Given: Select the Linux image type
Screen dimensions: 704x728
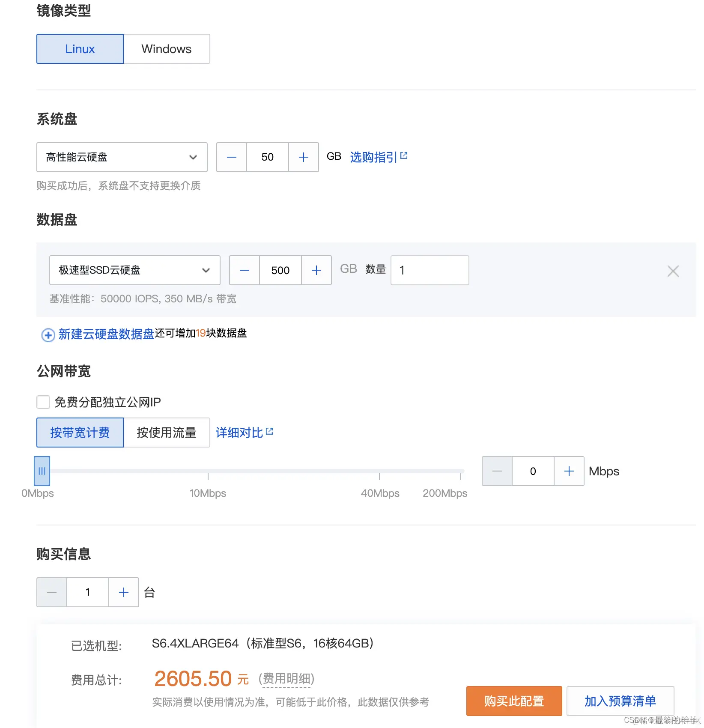Looking at the screenshot, I should [x=80, y=48].
